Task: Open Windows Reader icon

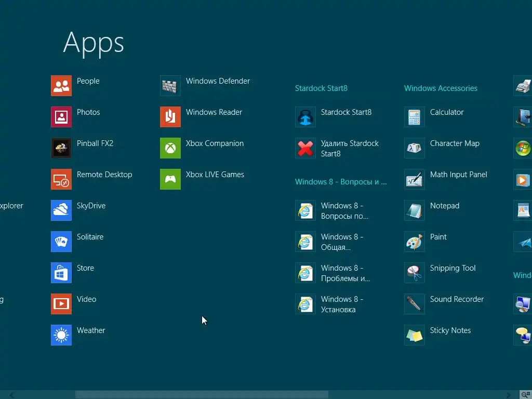Action: pos(170,117)
